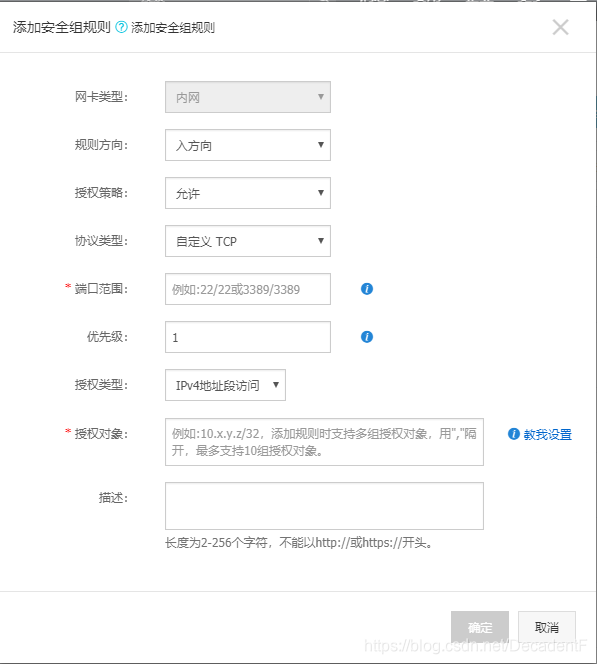Click the 授权对象 text area

(324, 442)
